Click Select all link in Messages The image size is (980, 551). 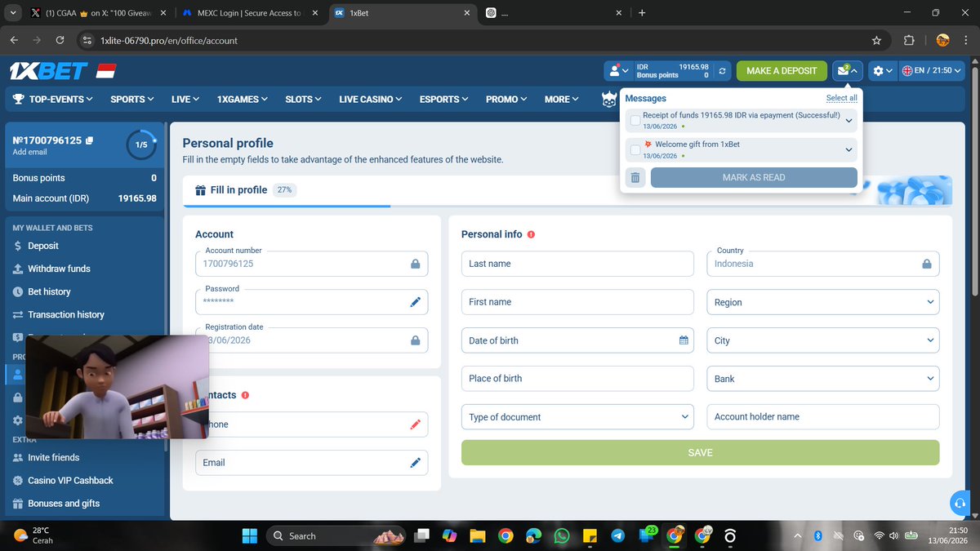tap(842, 98)
